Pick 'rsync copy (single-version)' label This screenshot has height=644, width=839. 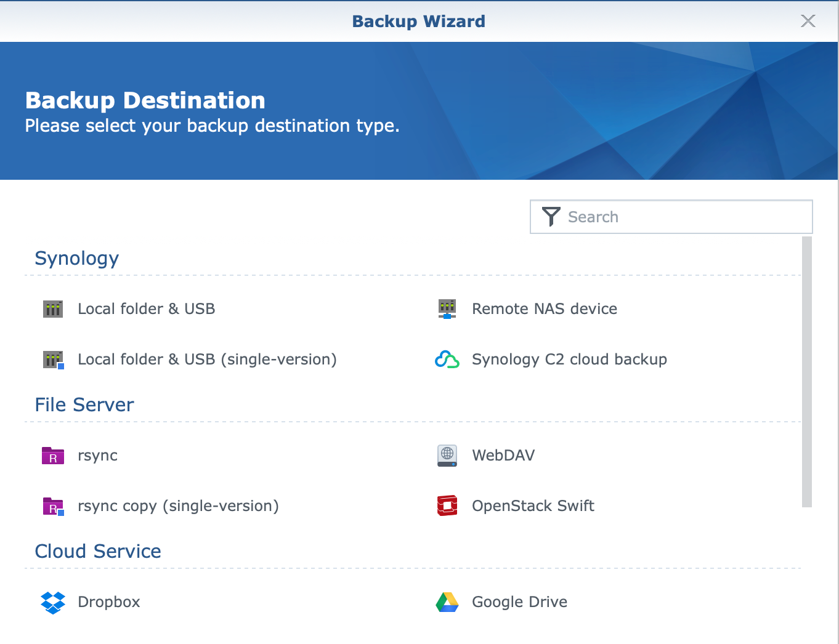click(178, 506)
